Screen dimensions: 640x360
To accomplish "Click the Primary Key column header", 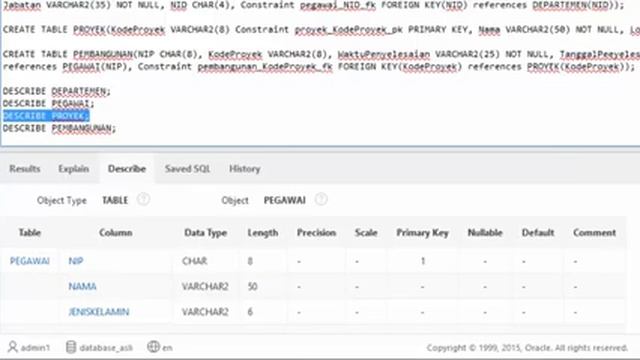I will (x=422, y=233).
